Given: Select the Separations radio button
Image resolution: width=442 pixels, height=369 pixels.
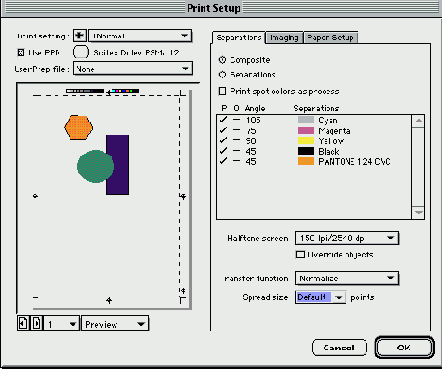Looking at the screenshot, I should pyautogui.click(x=222, y=74).
